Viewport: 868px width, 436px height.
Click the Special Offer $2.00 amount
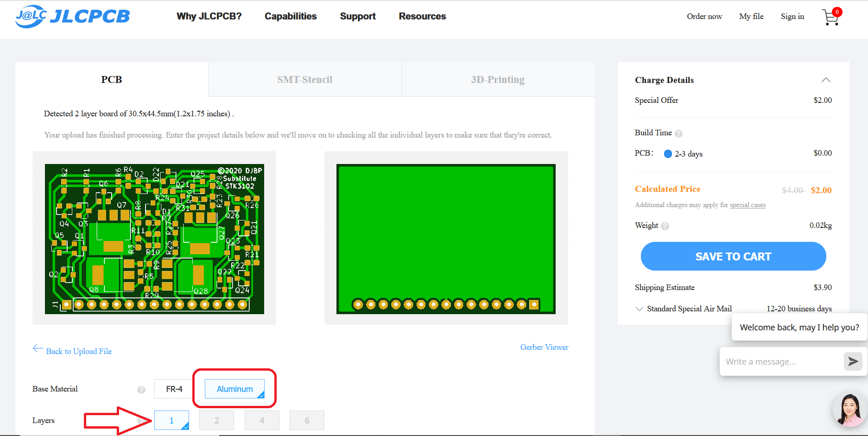click(x=823, y=100)
